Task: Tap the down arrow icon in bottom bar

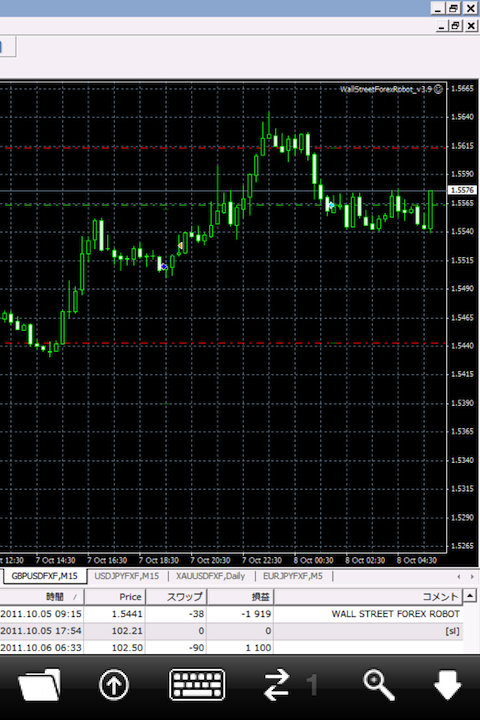Action: tap(447, 685)
